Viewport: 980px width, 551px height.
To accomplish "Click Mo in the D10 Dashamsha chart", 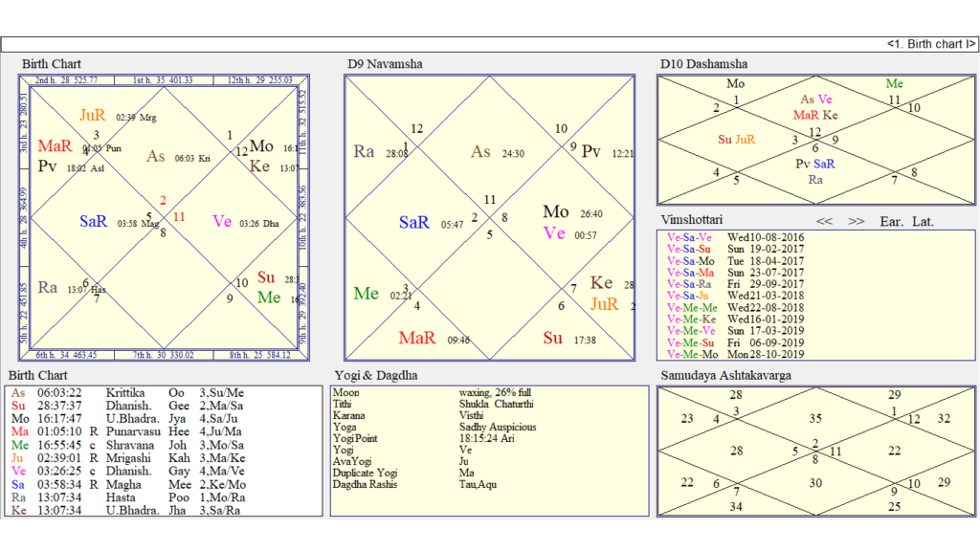I will click(x=736, y=84).
